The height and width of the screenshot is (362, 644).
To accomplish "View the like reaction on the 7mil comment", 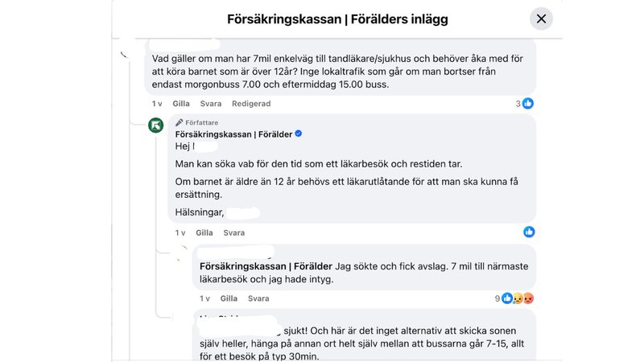I will pos(528,104).
